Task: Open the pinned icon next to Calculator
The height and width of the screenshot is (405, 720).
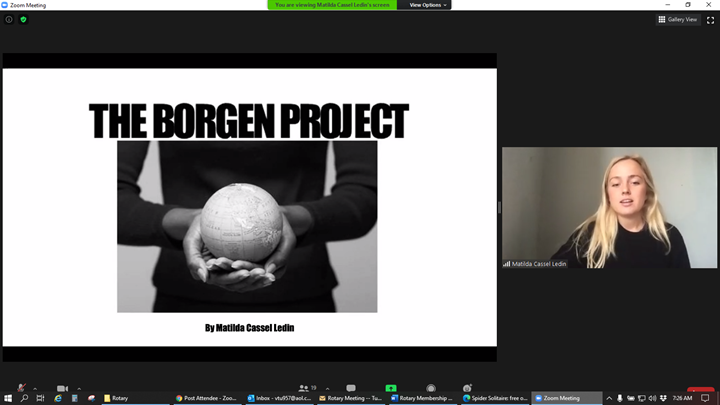Action: [91, 398]
